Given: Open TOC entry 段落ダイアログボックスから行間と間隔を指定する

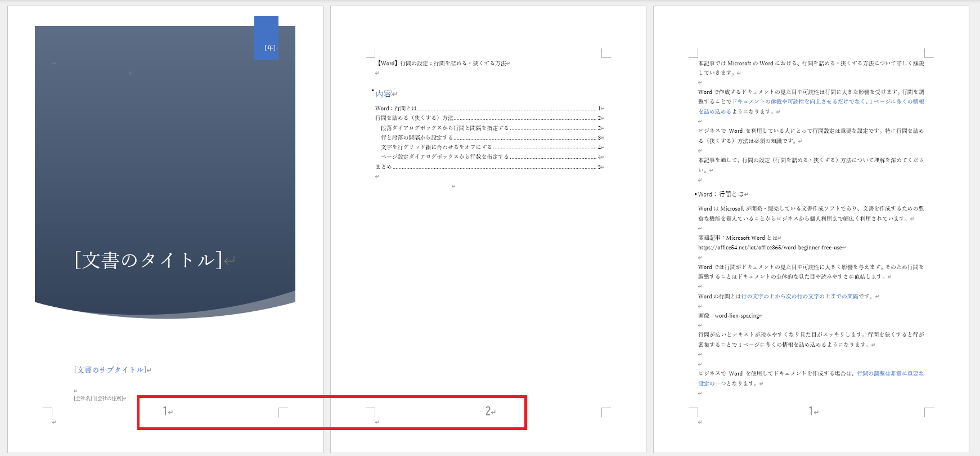Looking at the screenshot, I should click(x=491, y=128).
